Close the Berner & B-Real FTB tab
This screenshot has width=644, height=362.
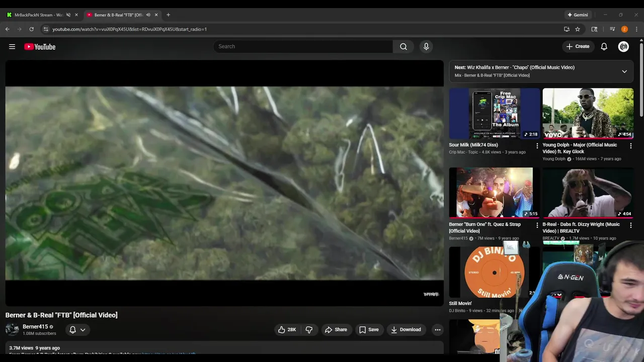[x=156, y=15]
